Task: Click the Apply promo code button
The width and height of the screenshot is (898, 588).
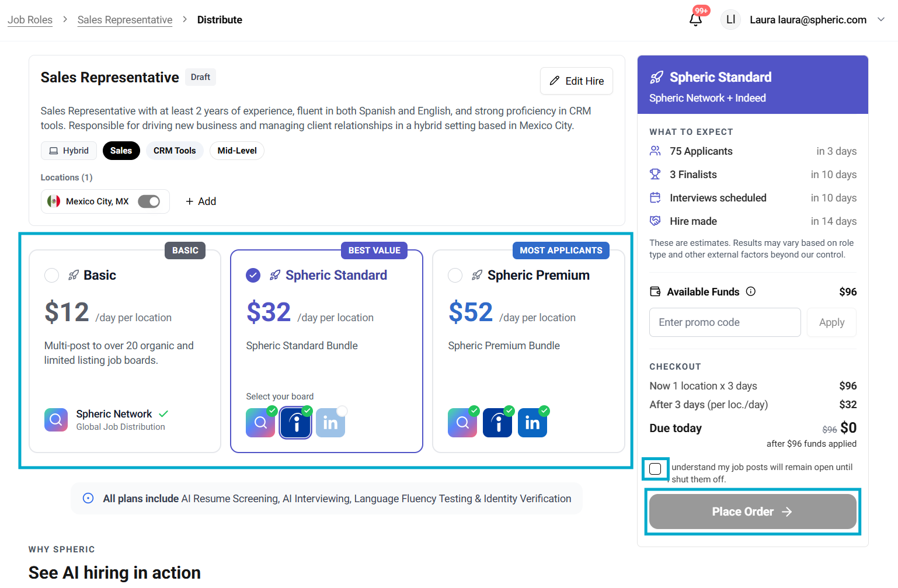Action: [831, 322]
